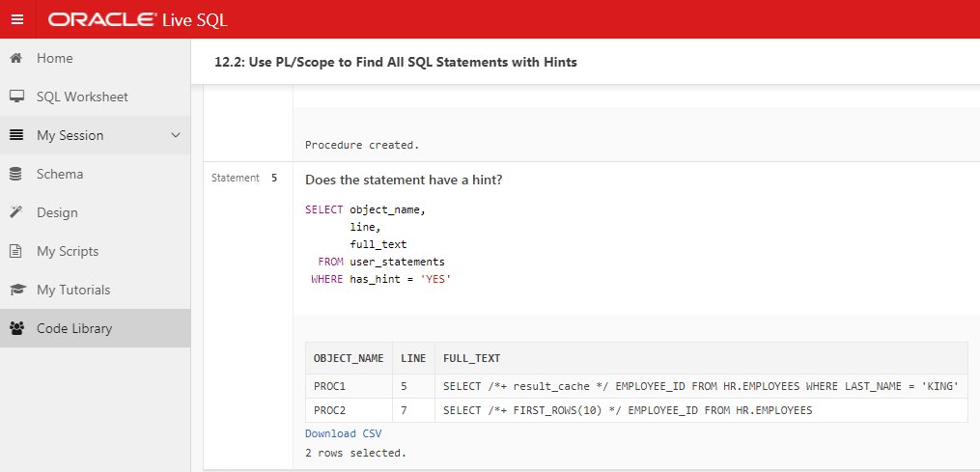Click the 'SELECT object_name,' code line
980x472 pixels.
[365, 209]
